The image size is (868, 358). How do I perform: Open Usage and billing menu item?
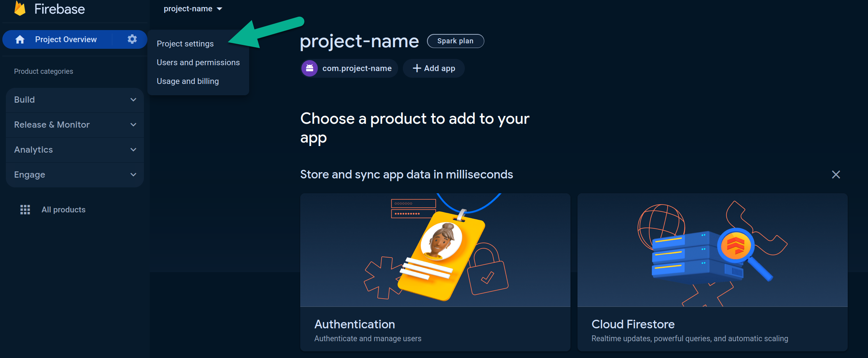click(x=188, y=81)
